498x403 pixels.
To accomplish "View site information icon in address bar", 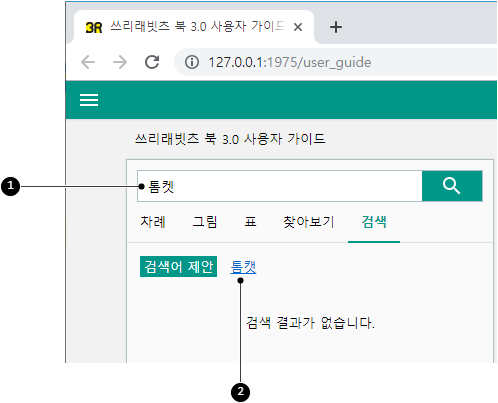I will coord(192,62).
